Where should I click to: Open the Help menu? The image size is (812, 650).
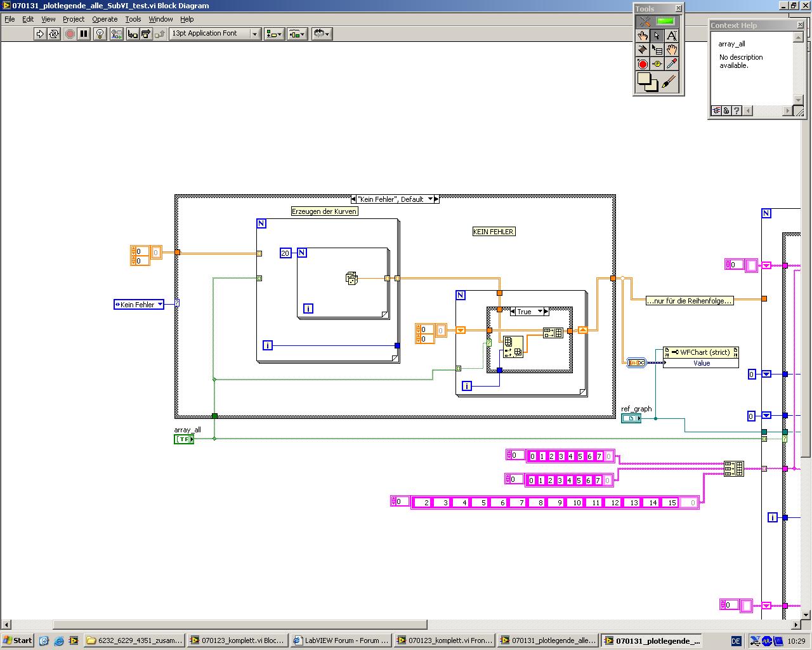pos(187,19)
